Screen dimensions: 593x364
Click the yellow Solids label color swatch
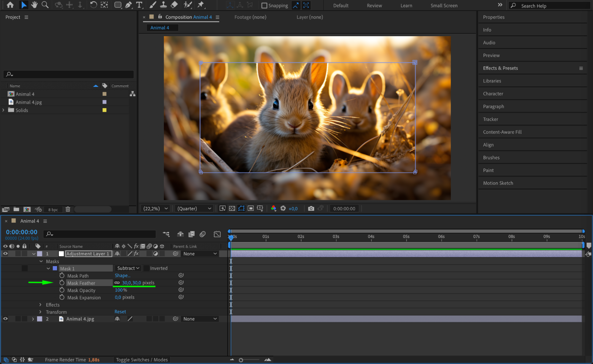(x=104, y=110)
